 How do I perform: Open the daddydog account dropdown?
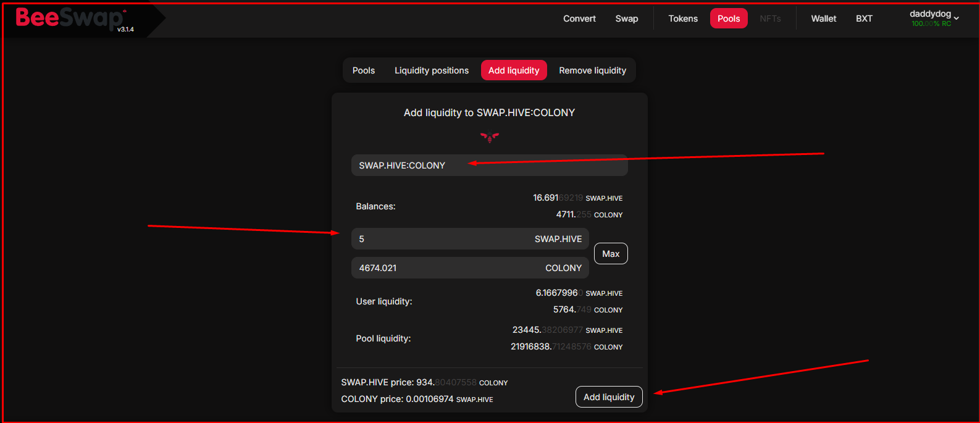[934, 18]
